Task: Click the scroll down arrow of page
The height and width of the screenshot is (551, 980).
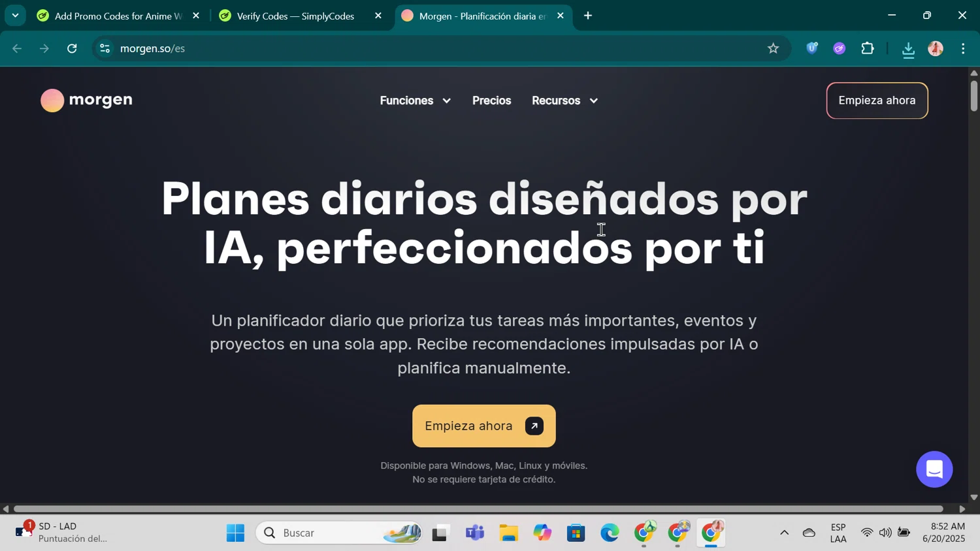Action: pos(973,497)
